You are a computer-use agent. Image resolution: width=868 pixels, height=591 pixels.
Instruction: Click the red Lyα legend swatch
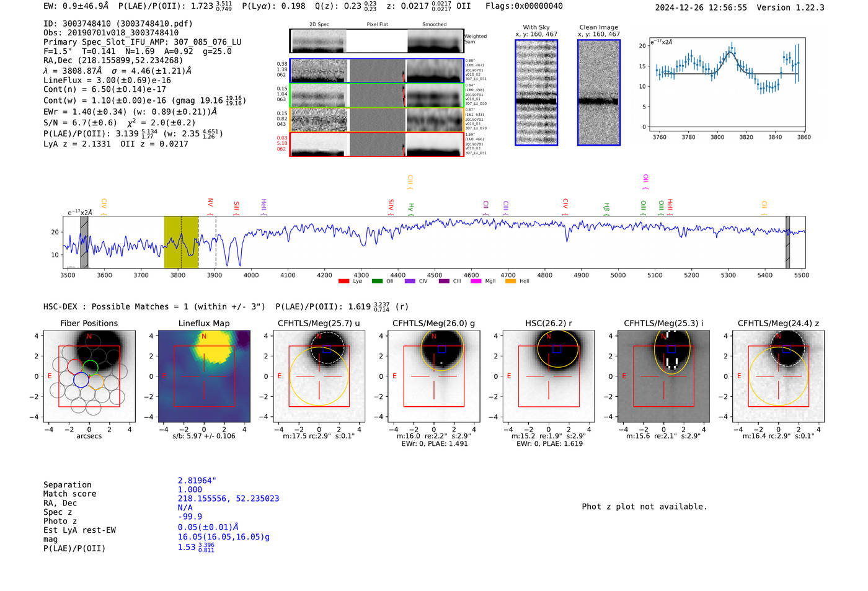[x=343, y=282]
